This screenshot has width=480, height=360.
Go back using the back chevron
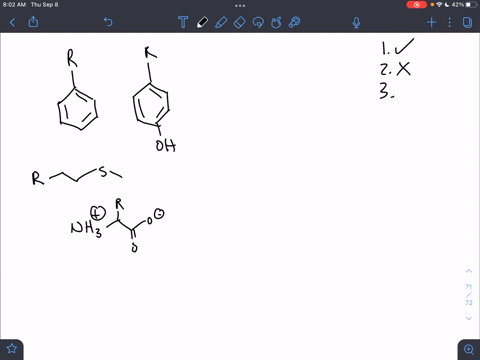tap(13, 22)
